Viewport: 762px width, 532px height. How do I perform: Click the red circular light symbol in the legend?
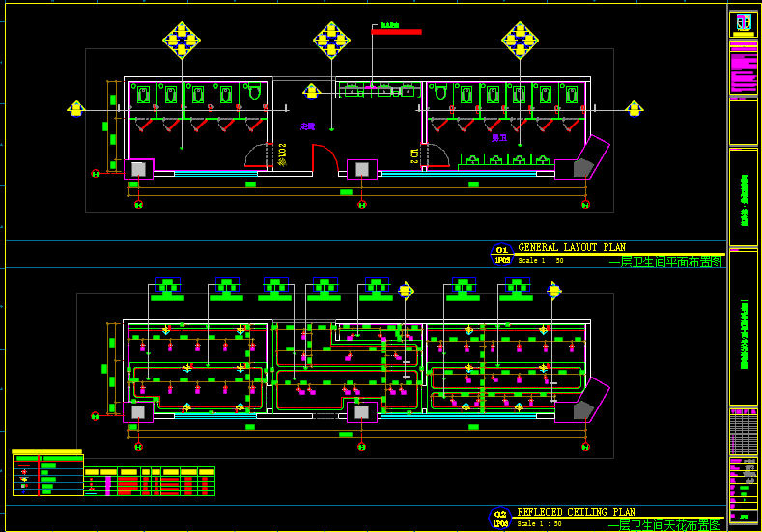point(24,472)
